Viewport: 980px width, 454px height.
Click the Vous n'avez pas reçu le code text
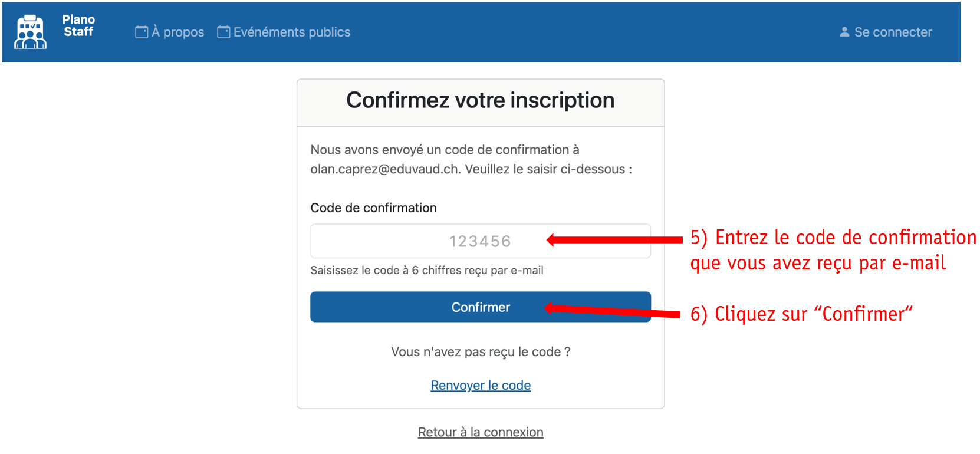(481, 352)
